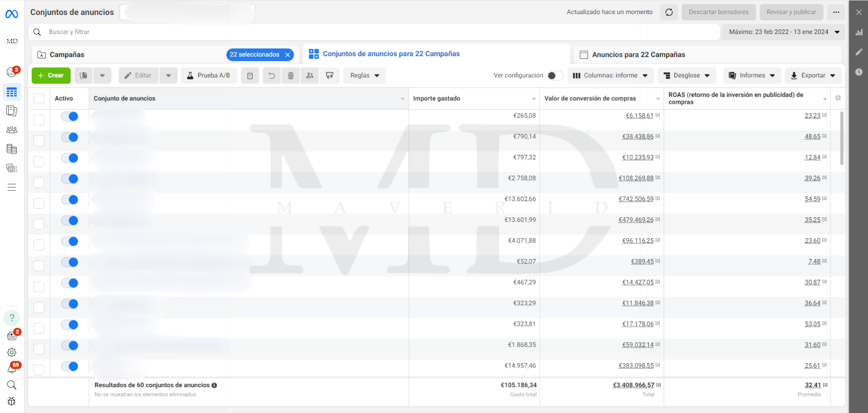Check the select-all checkbox in table header
This screenshot has height=413, width=868.
pos(39,99)
